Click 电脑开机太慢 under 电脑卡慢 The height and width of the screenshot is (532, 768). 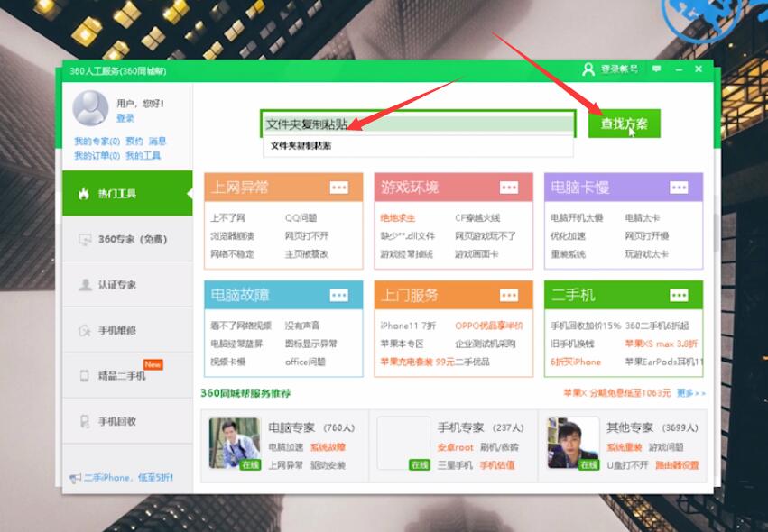click(x=577, y=218)
